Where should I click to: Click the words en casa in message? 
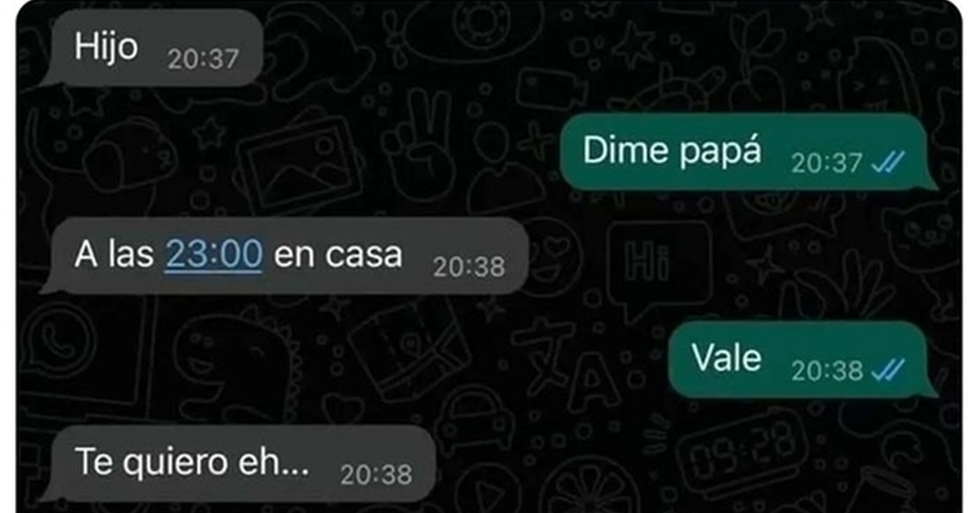click(x=338, y=254)
